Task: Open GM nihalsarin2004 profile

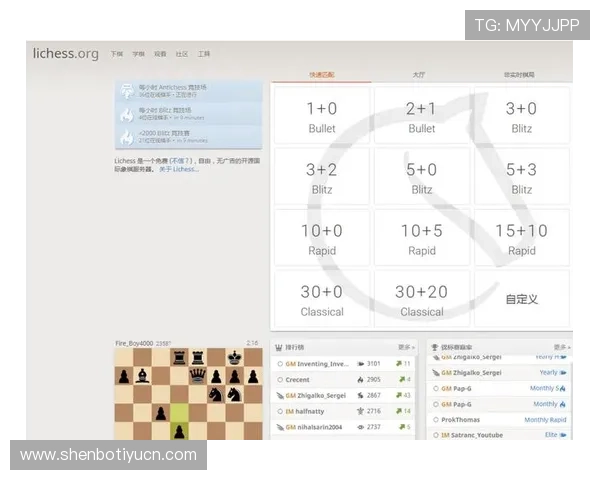Action: (314, 427)
